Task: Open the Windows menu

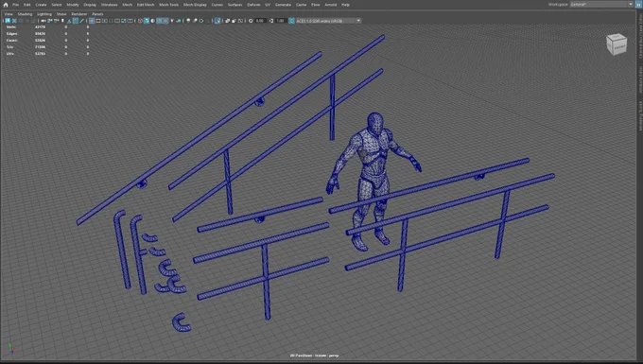Action: (109, 5)
